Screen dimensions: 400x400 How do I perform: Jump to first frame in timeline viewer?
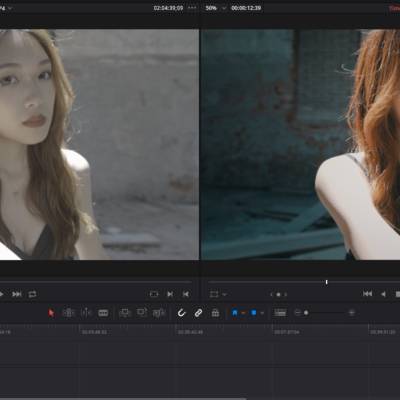pyautogui.click(x=367, y=294)
